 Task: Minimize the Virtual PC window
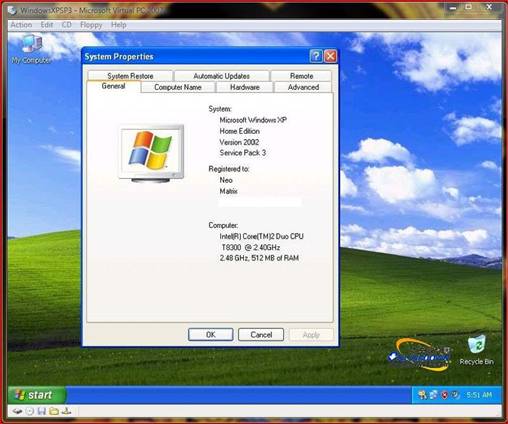(453, 7)
